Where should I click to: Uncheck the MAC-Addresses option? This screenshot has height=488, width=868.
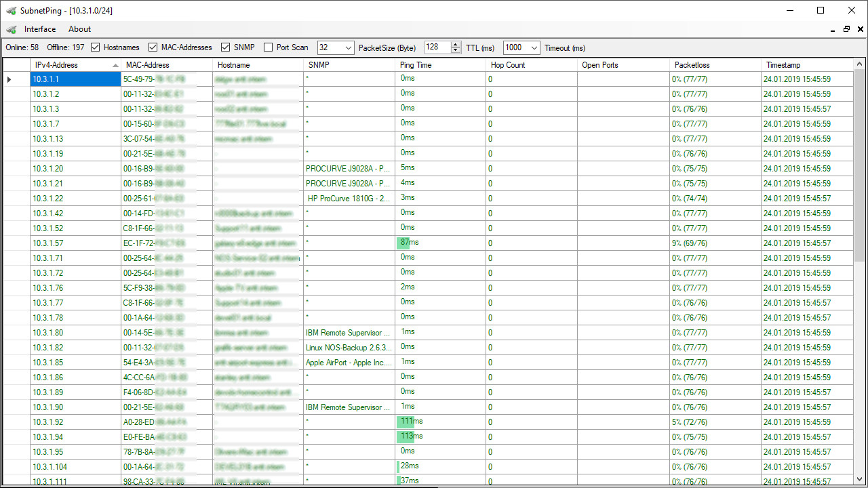(x=153, y=47)
